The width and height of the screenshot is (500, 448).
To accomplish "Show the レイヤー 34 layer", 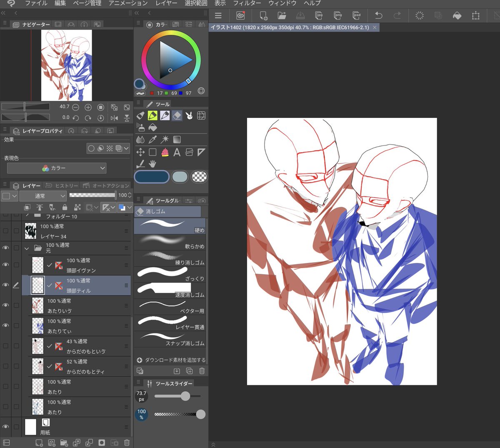I will coord(5,230).
